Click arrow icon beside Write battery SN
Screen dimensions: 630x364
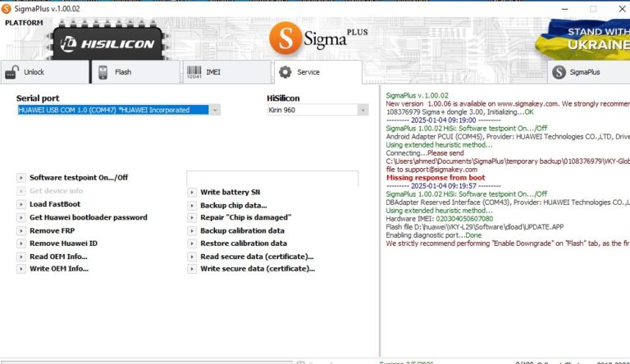[192, 192]
